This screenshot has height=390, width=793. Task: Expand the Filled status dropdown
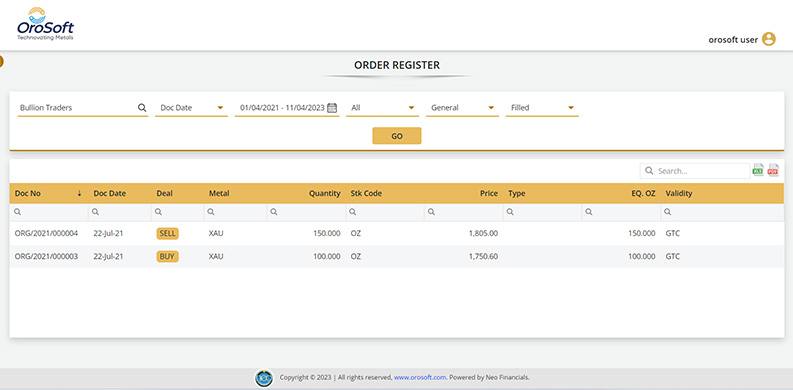542,108
